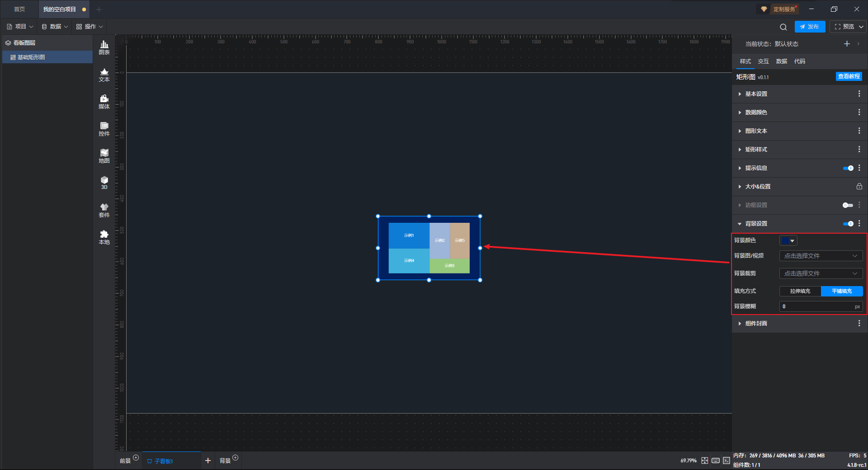This screenshot has width=868, height=470.
Task: Open the 背景颜色 color swatch picker
Action: 788,241
